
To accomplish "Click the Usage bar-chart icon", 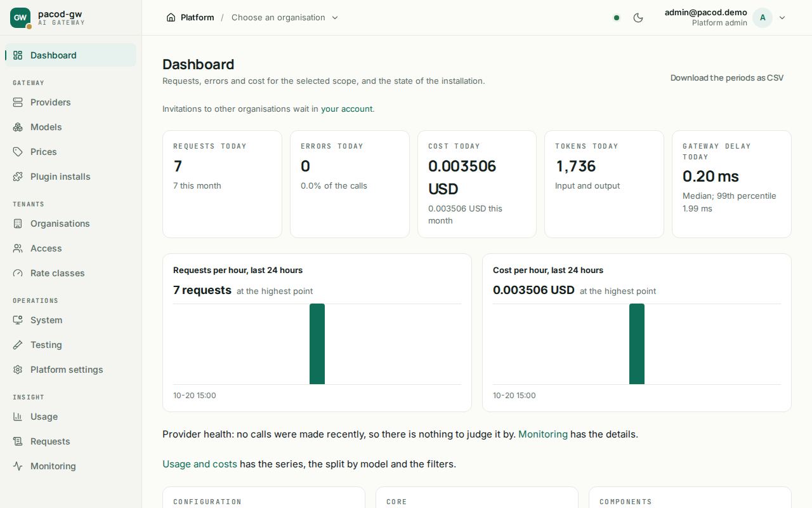I will tap(18, 417).
